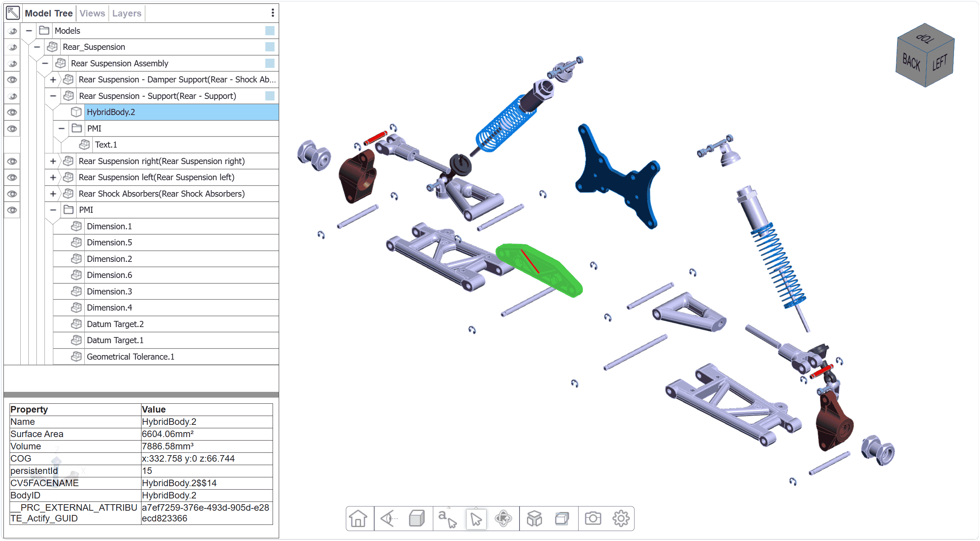Select the Model Tree tab
The height and width of the screenshot is (541, 980).
(49, 13)
